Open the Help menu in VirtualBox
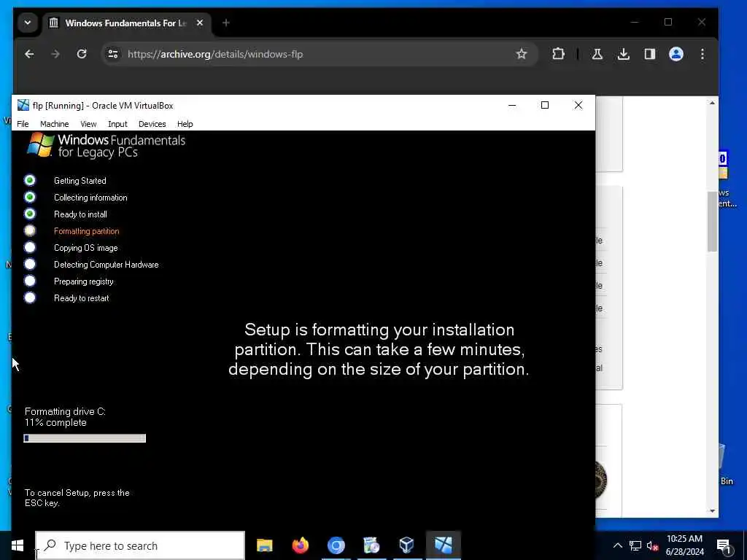 coord(185,124)
